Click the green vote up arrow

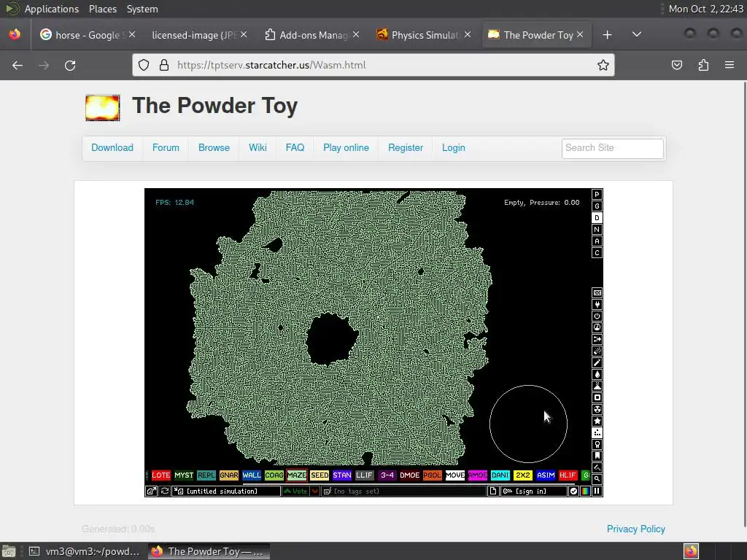coord(296,491)
